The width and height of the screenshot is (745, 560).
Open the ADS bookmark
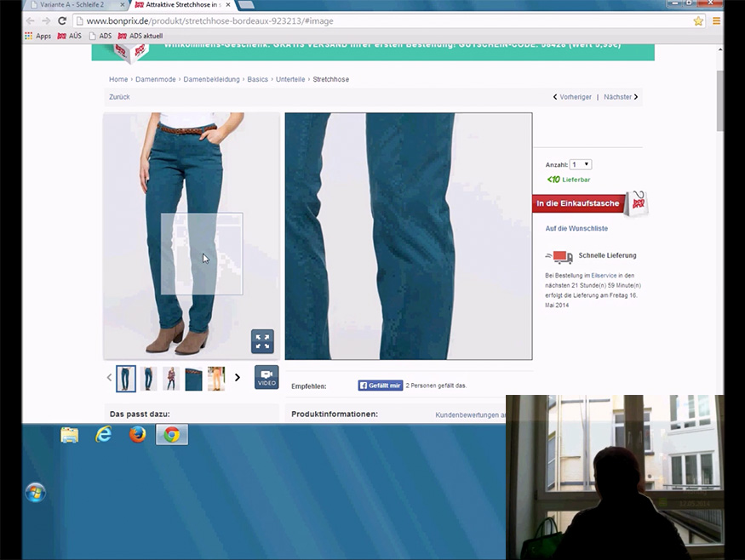click(100, 36)
